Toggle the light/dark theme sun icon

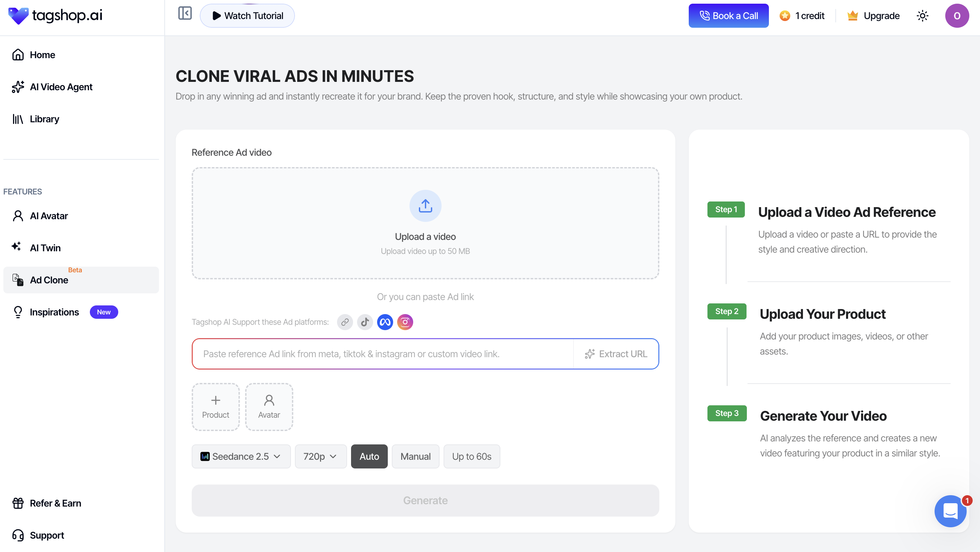click(922, 16)
